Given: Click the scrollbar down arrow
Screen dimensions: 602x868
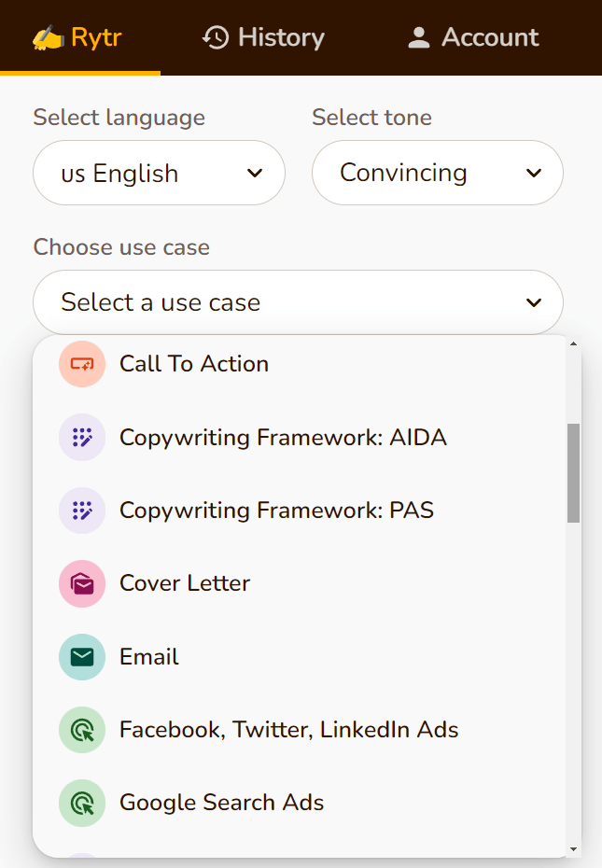Looking at the screenshot, I should 573,848.
